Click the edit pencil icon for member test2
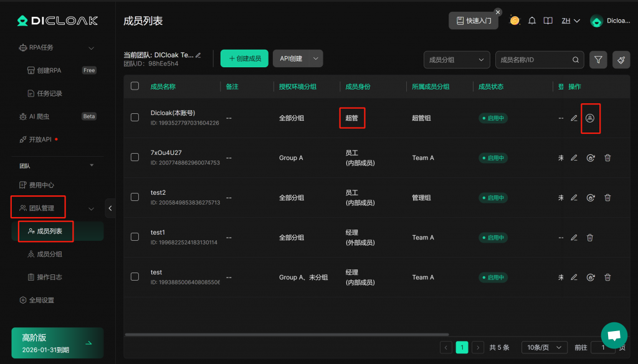Screen dimensions: 638x364 coord(574,198)
